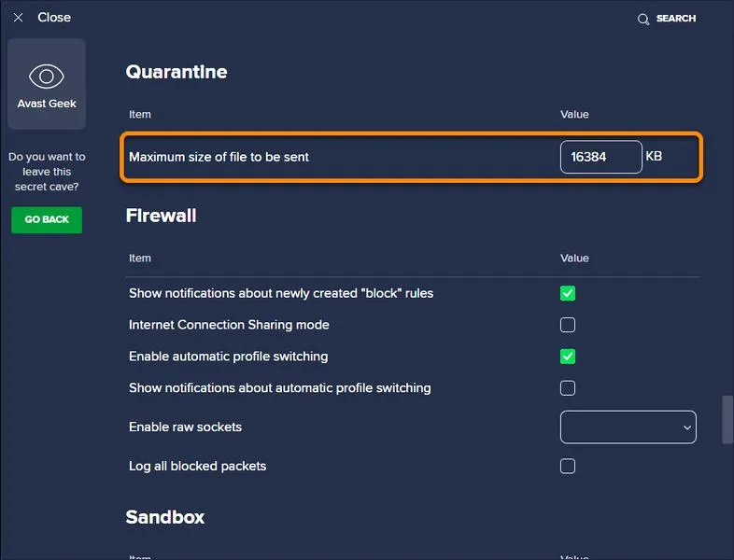Click the GO BACK button
The image size is (734, 560).
(47, 220)
